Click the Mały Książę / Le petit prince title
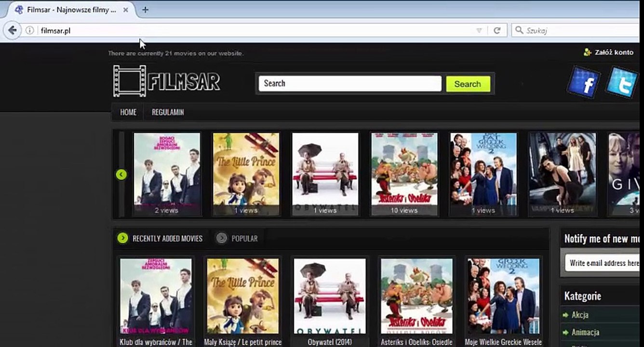This screenshot has height=347, width=644. click(243, 342)
